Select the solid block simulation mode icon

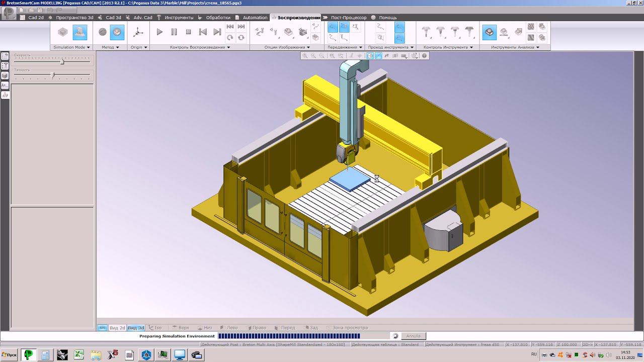pyautogui.click(x=63, y=32)
